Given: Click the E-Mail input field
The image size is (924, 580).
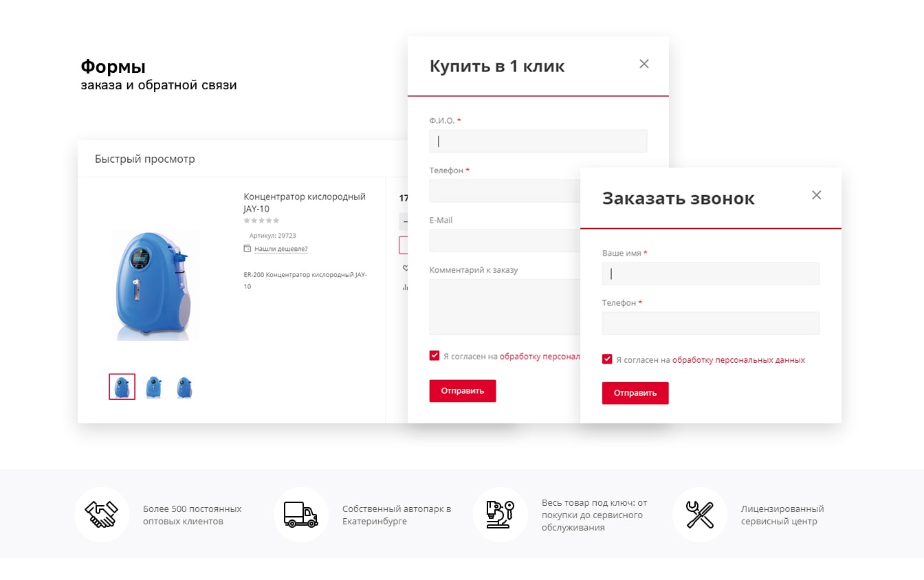Looking at the screenshot, I should pyautogui.click(x=505, y=241).
